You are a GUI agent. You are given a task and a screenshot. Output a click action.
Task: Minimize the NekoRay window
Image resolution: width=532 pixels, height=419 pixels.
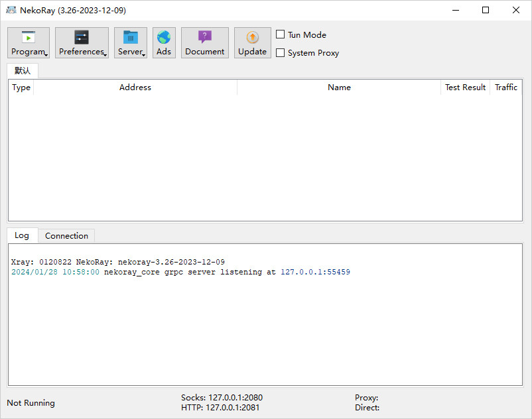click(456, 10)
